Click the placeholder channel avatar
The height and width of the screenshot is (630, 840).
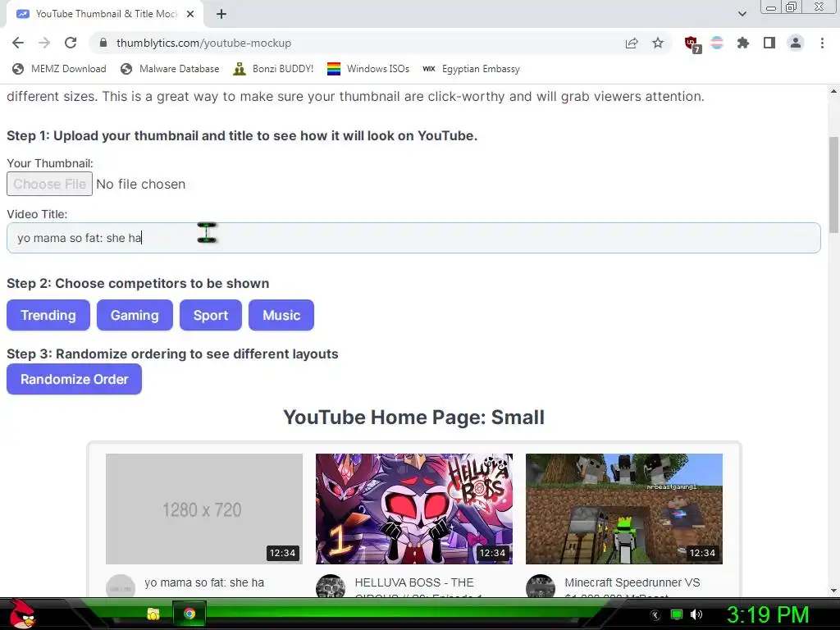121,586
